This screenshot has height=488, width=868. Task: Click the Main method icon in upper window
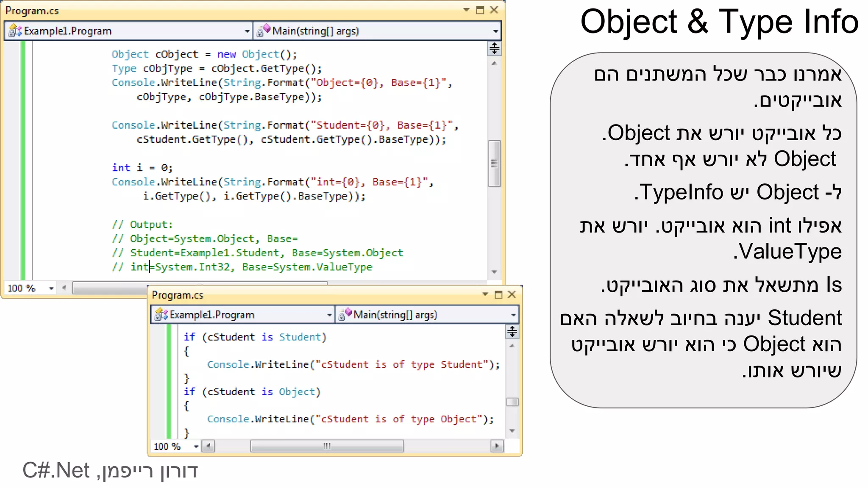(x=263, y=30)
